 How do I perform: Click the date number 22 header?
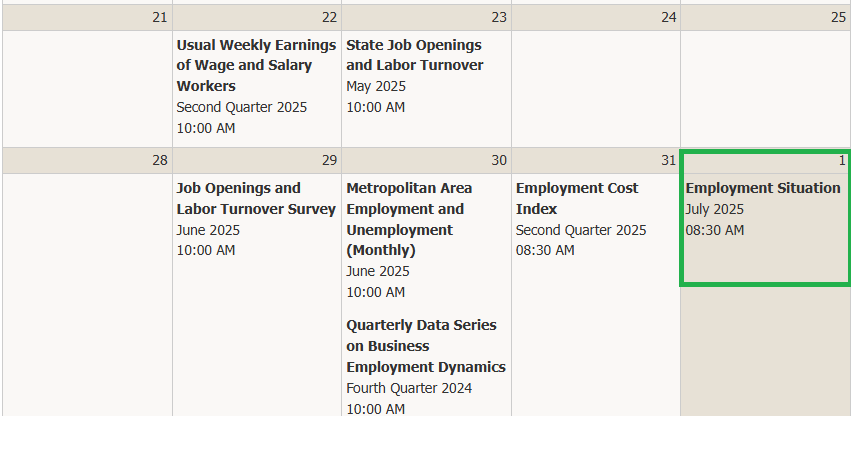click(329, 17)
